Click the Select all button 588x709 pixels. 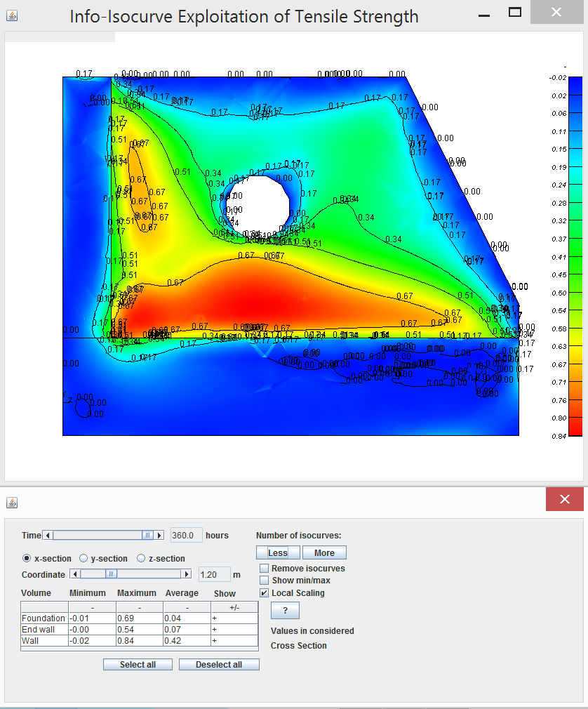coord(138,664)
